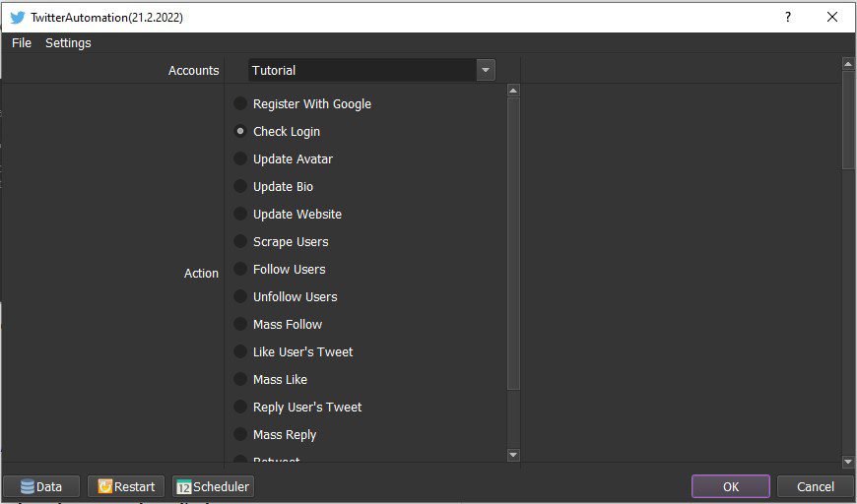Expand the Accounts dropdown arrow
This screenshot has height=504, width=857.
(x=486, y=70)
